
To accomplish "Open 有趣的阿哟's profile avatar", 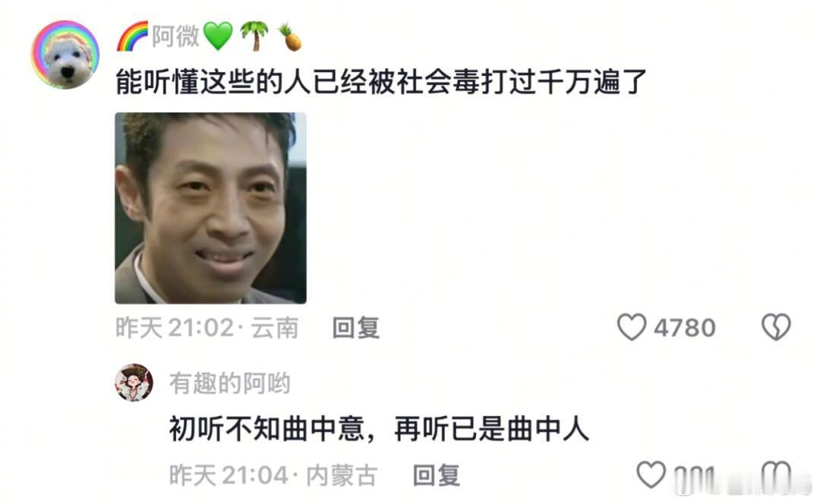I will point(134,383).
